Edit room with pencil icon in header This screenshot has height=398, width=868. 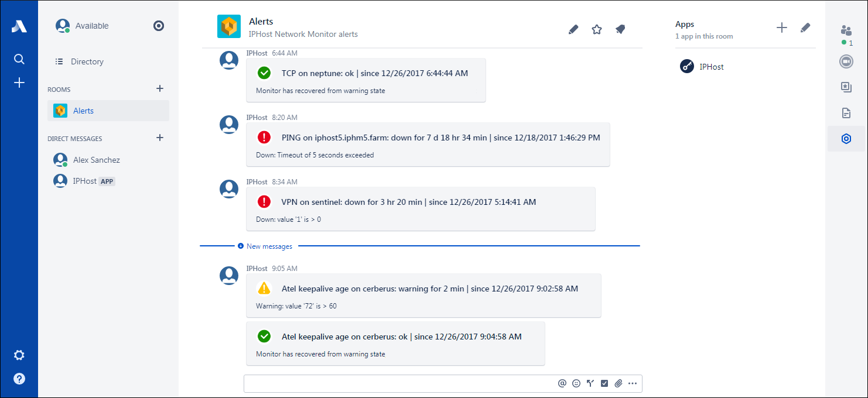pyautogui.click(x=573, y=29)
